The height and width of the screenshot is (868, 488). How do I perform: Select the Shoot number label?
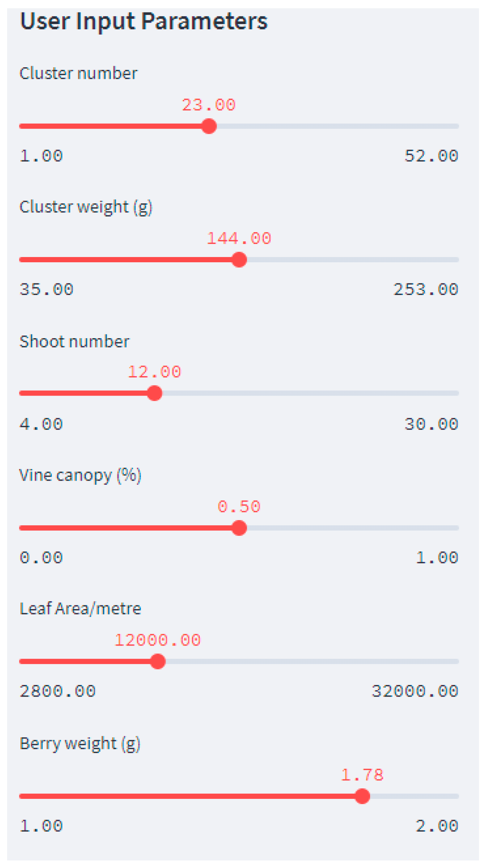point(74,342)
